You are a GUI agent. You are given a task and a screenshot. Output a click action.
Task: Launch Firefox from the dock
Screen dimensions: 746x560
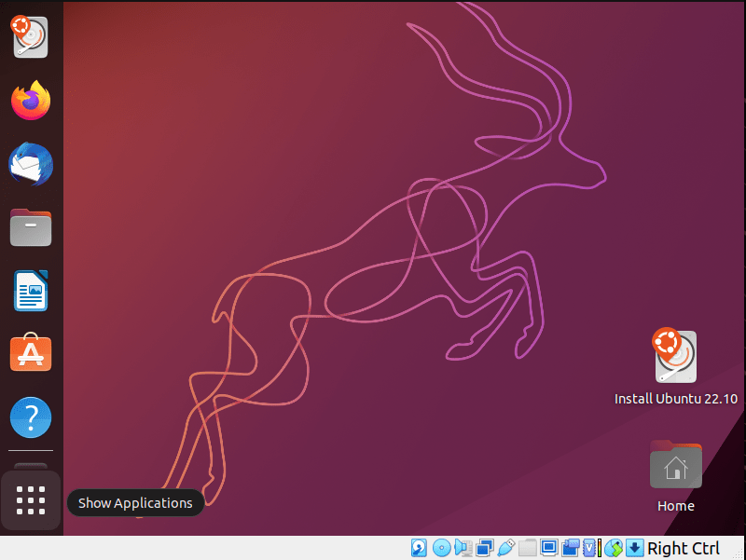tap(31, 101)
